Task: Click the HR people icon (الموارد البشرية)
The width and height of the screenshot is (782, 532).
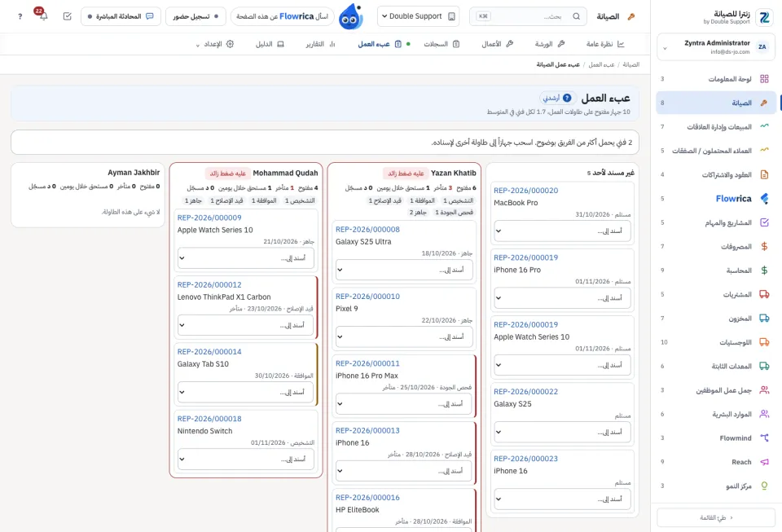Action: [x=764, y=414]
